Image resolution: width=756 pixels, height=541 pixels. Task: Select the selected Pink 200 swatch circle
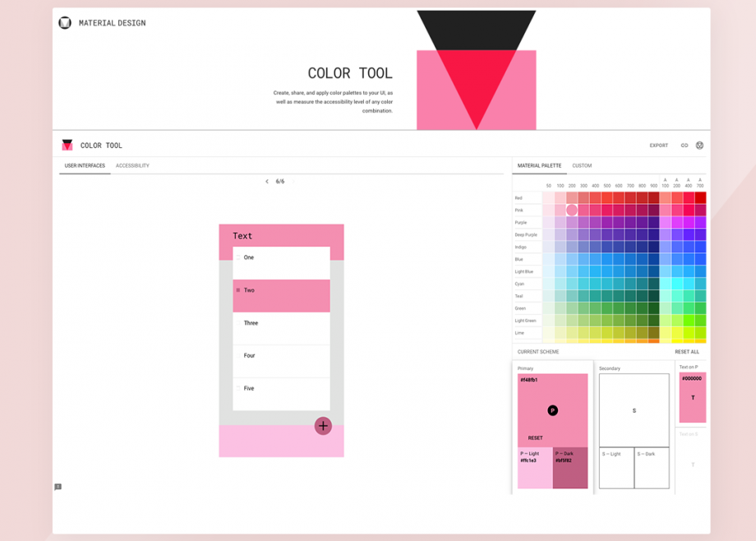pyautogui.click(x=572, y=210)
